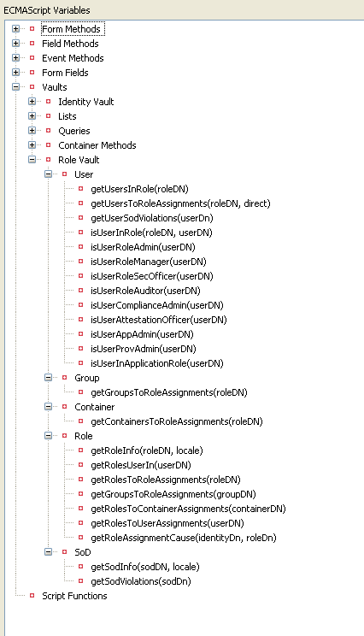Click the red icon beside Lists

pos(48,116)
